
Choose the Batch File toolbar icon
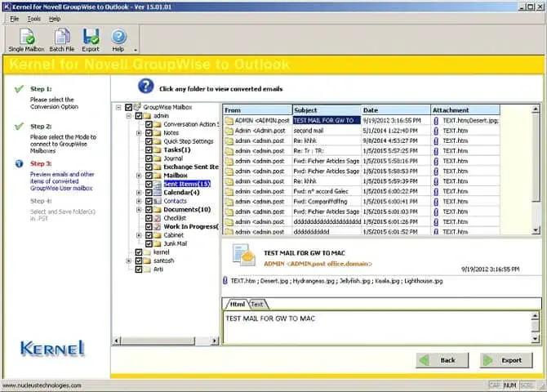tap(62, 36)
